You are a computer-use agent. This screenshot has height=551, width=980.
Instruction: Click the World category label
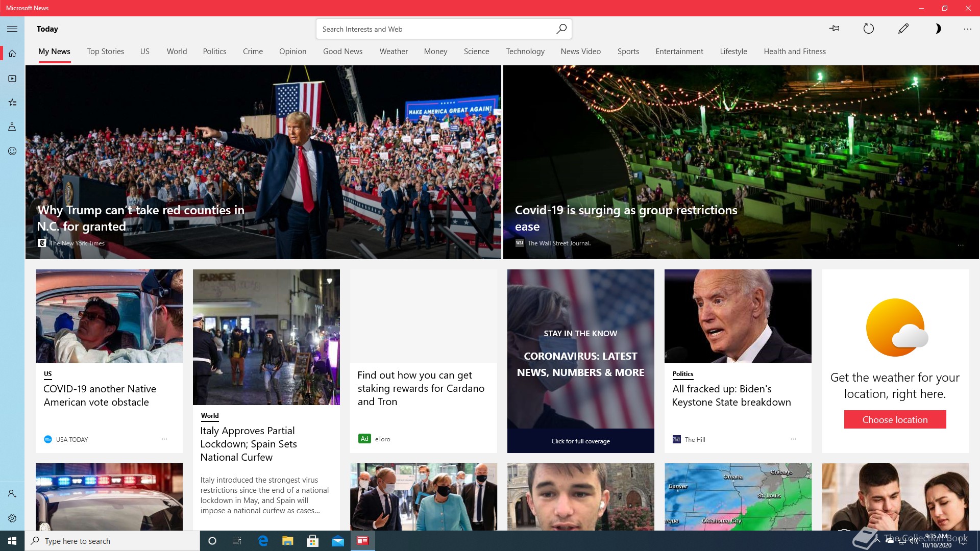(x=210, y=416)
